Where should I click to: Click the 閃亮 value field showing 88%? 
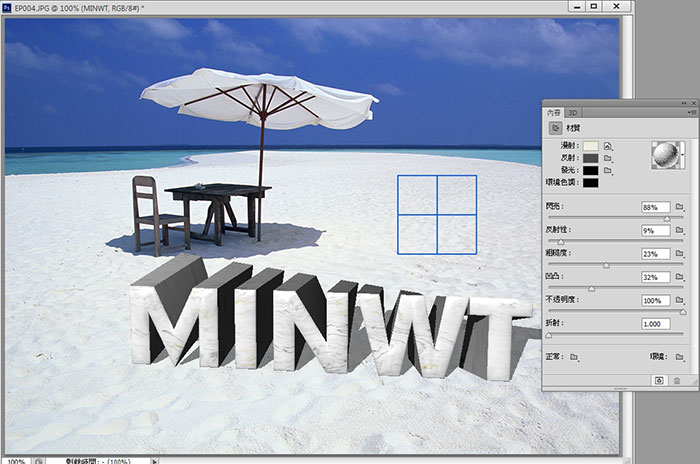[x=655, y=207]
